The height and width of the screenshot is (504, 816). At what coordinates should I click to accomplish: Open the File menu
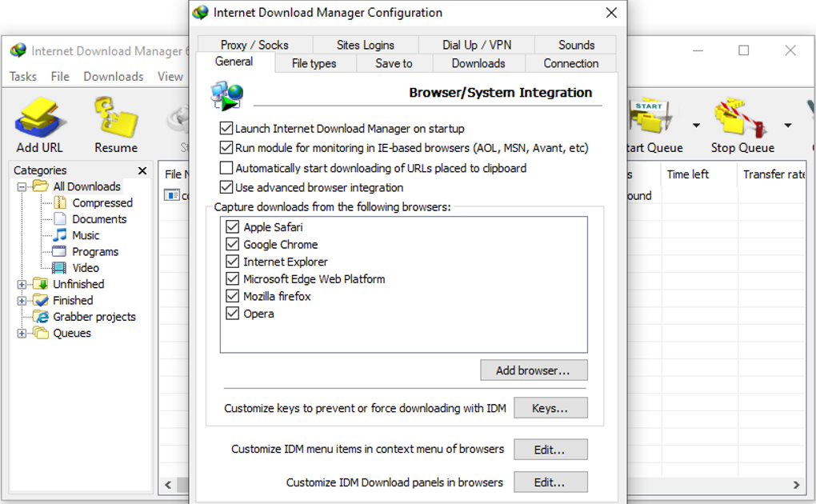(x=60, y=77)
